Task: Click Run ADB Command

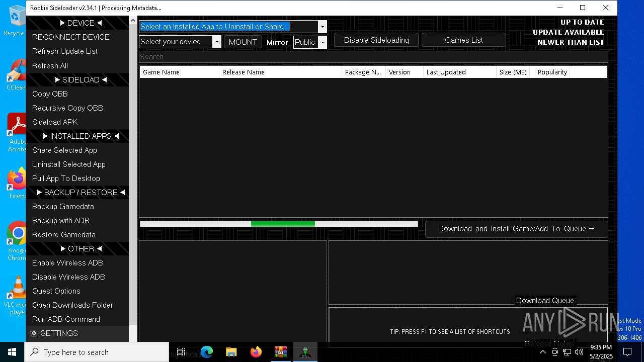Action: click(x=77, y=319)
